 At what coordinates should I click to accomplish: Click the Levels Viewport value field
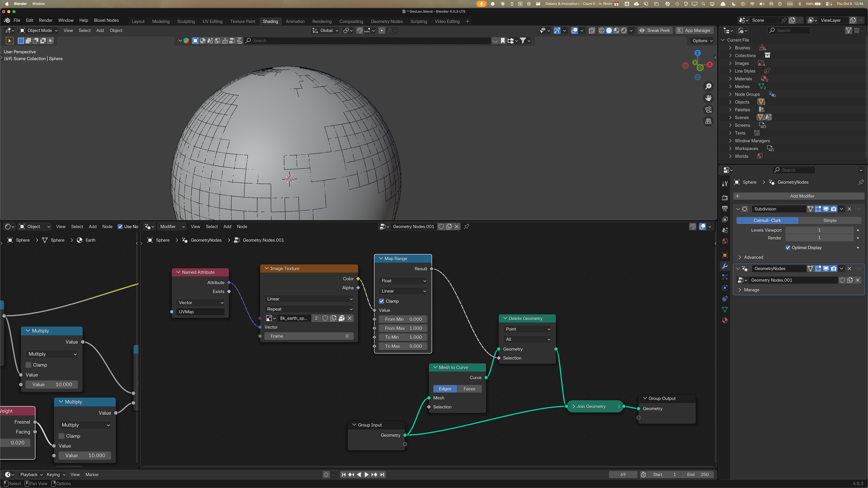[819, 230]
